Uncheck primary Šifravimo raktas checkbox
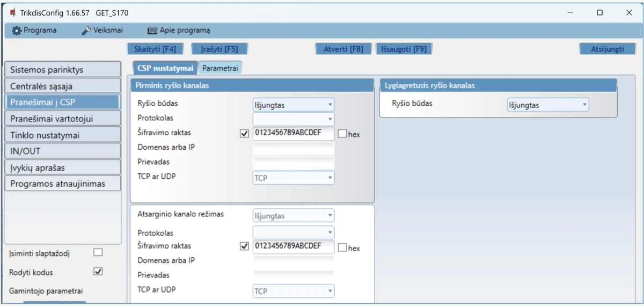 (x=245, y=134)
